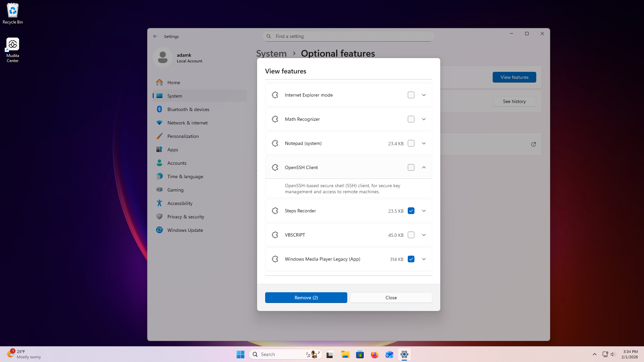Click the search magnifier icon in Settings
Image resolution: width=644 pixels, height=362 pixels.
269,36
